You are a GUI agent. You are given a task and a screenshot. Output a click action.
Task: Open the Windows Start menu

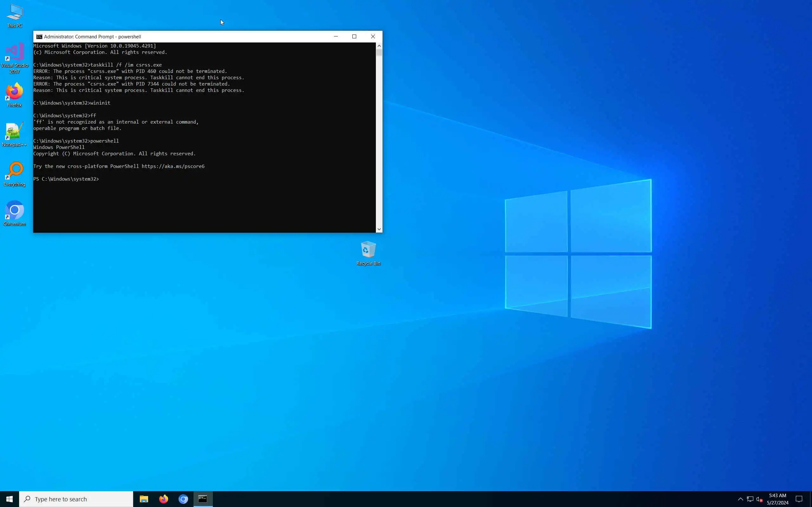click(10, 499)
